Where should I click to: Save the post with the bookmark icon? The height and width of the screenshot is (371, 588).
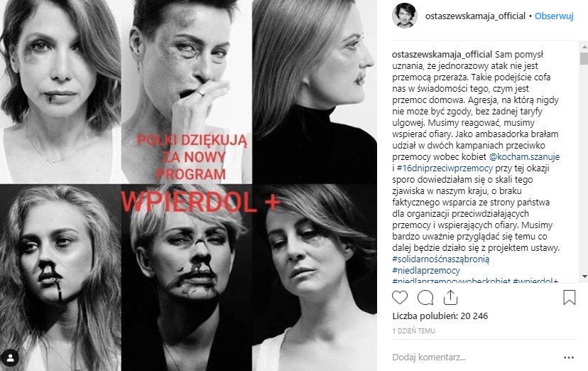[x=569, y=297]
